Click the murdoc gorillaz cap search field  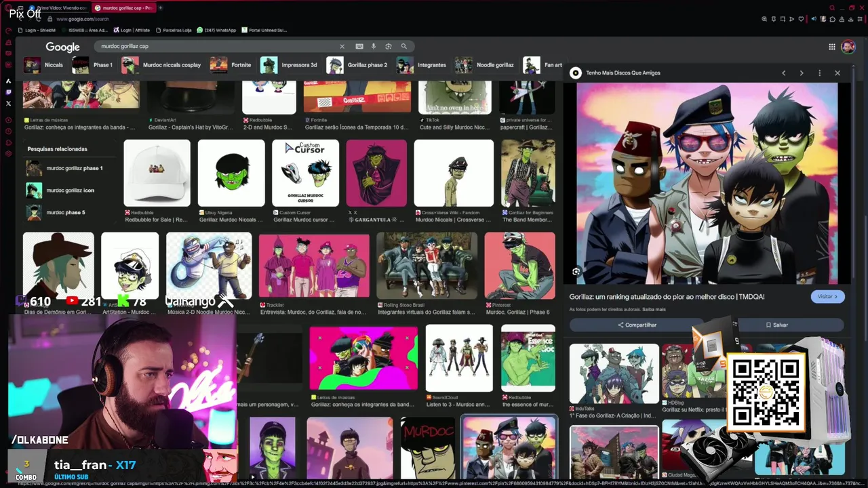[x=217, y=47]
